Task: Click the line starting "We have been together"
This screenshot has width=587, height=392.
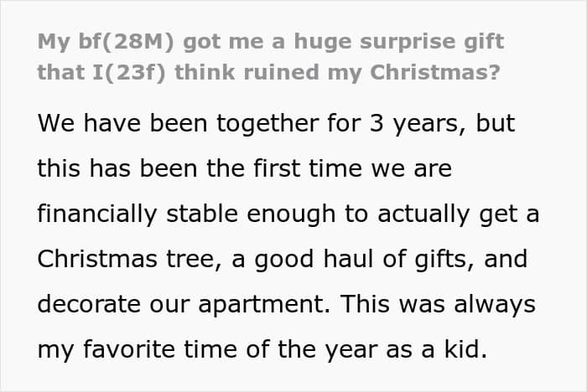Action: coord(276,123)
